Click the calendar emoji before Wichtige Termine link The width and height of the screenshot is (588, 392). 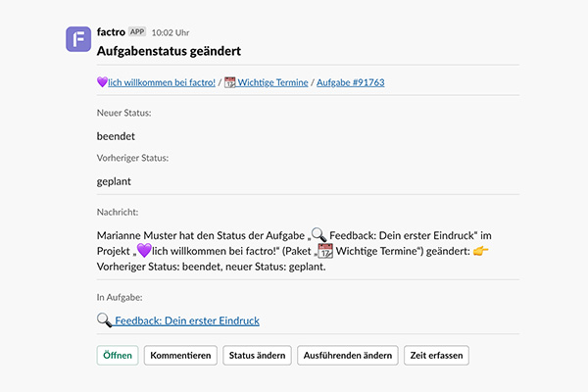pos(230,82)
